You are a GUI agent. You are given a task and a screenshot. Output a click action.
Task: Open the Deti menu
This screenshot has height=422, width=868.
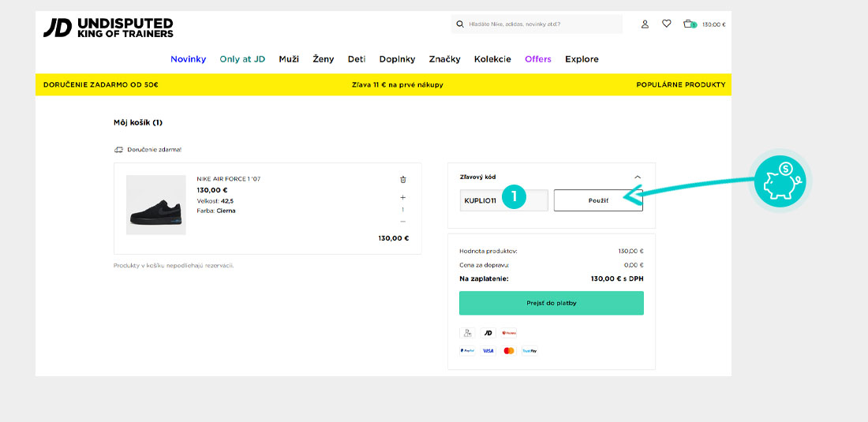357,59
